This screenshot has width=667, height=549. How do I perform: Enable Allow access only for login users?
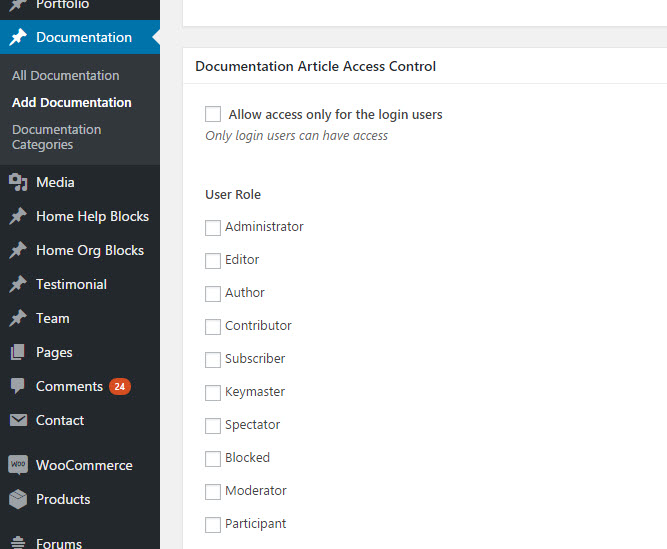(x=213, y=114)
